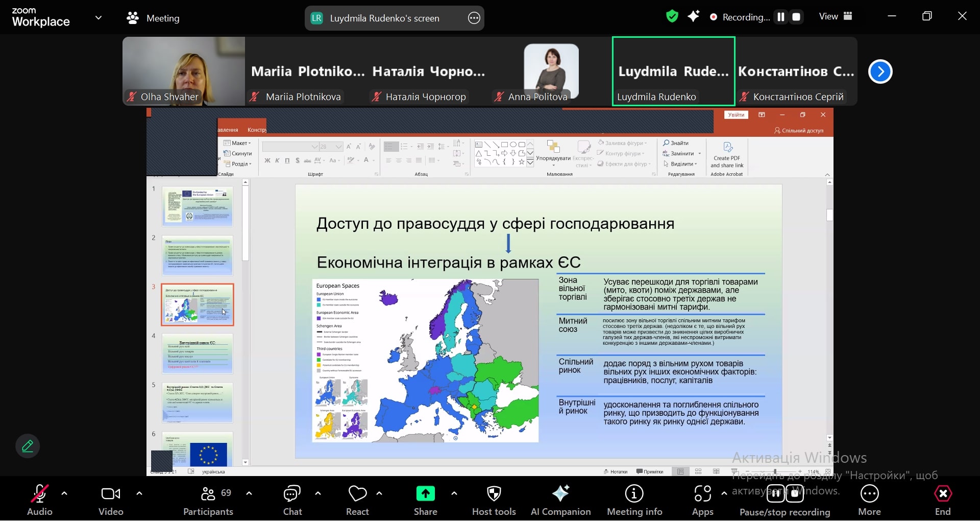The image size is (980, 521).
Task: Open the More options menu
Action: 869,500
